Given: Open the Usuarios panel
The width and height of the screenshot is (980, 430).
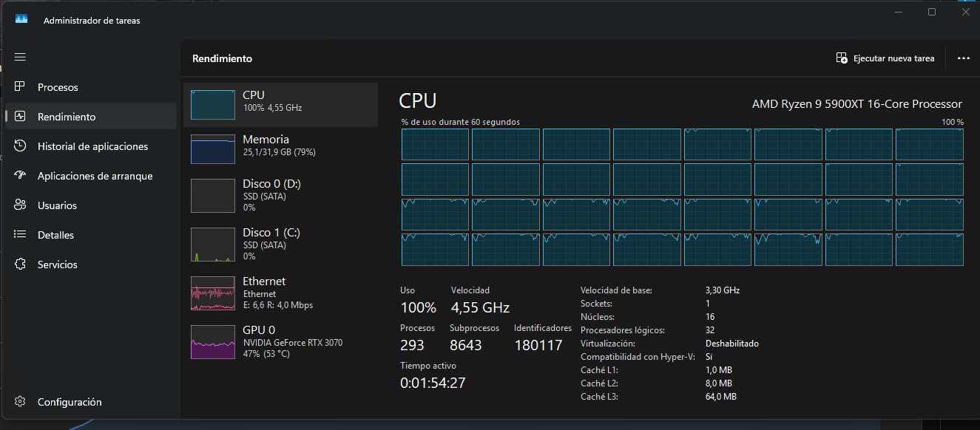Looking at the screenshot, I should click(20, 205).
